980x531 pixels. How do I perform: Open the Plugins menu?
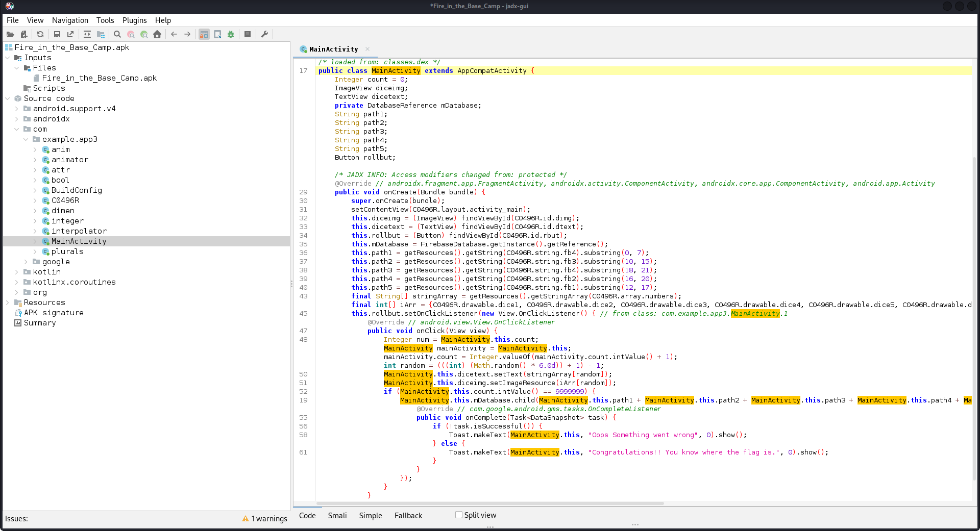[x=134, y=20]
